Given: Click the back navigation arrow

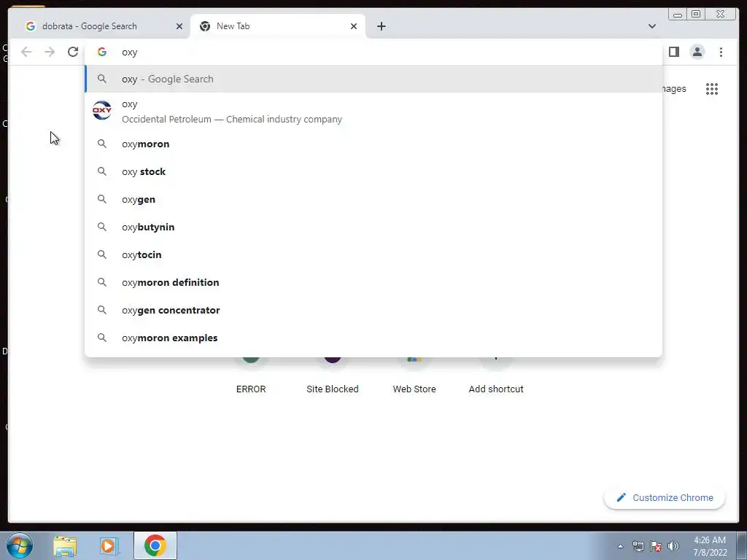Looking at the screenshot, I should tap(26, 52).
